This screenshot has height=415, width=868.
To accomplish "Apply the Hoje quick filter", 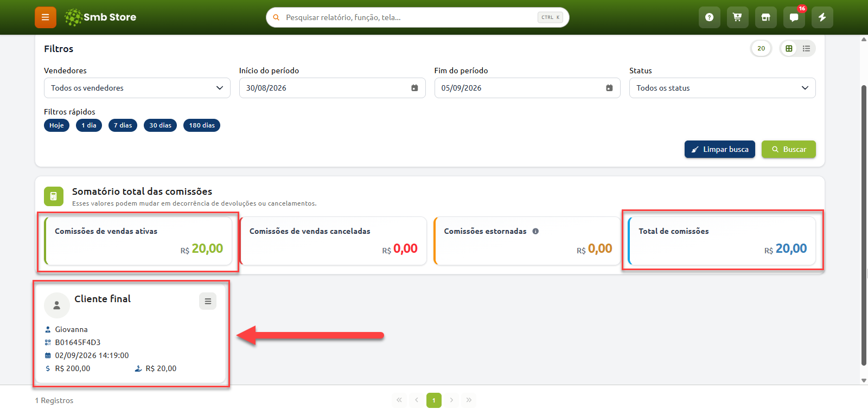I will [x=56, y=125].
